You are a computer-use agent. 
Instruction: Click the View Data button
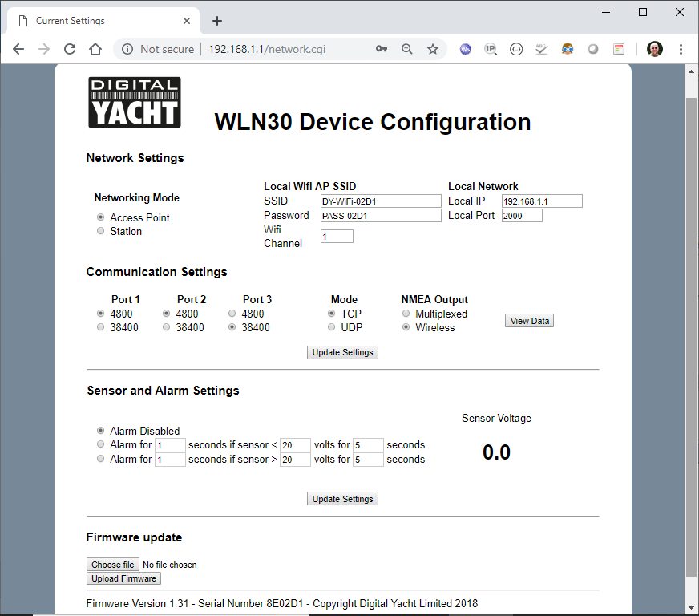[x=528, y=320]
